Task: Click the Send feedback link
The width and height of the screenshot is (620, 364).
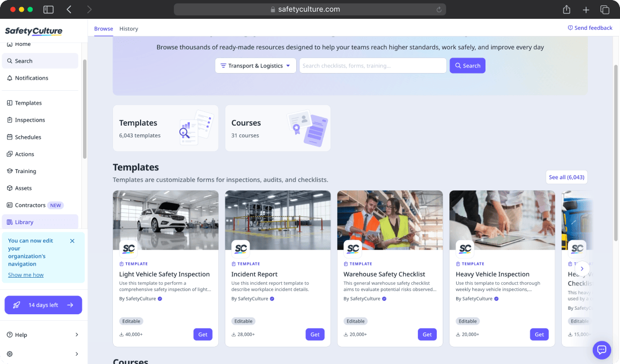Action: click(x=590, y=28)
